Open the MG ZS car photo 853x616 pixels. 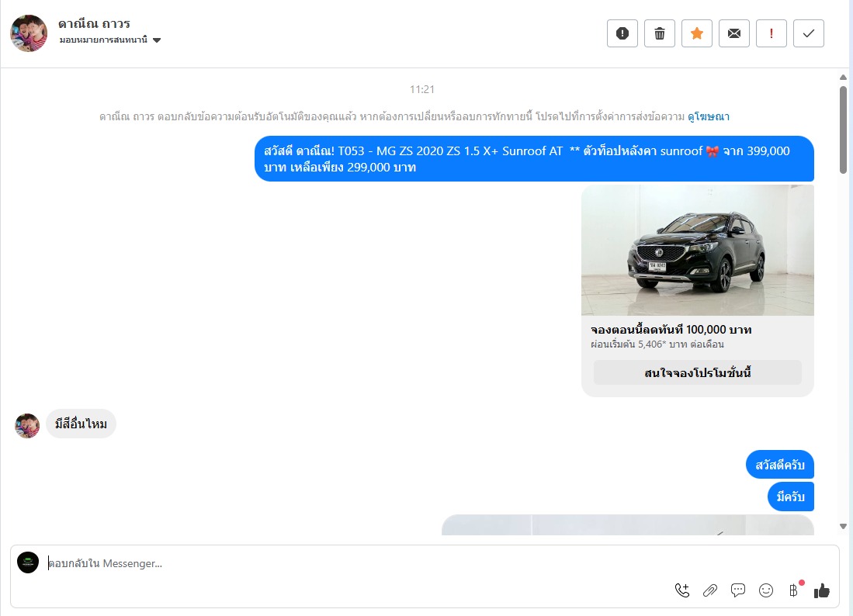pos(698,250)
